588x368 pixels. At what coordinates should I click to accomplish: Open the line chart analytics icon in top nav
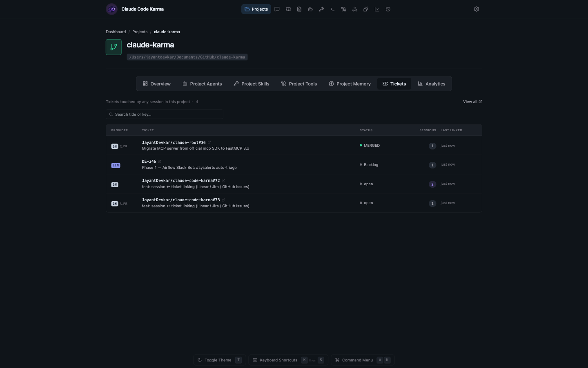pyautogui.click(x=377, y=9)
